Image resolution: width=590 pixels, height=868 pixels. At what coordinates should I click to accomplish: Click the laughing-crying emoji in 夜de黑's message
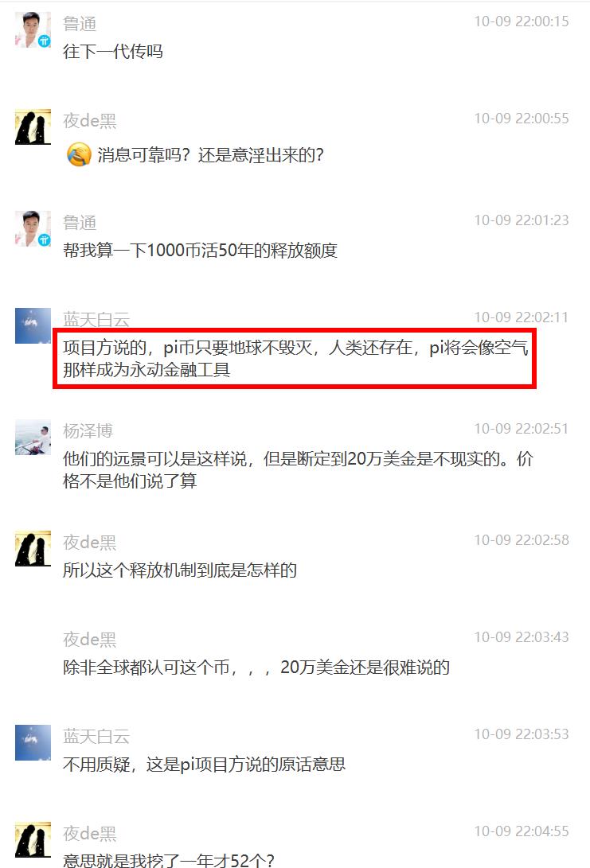tap(79, 154)
